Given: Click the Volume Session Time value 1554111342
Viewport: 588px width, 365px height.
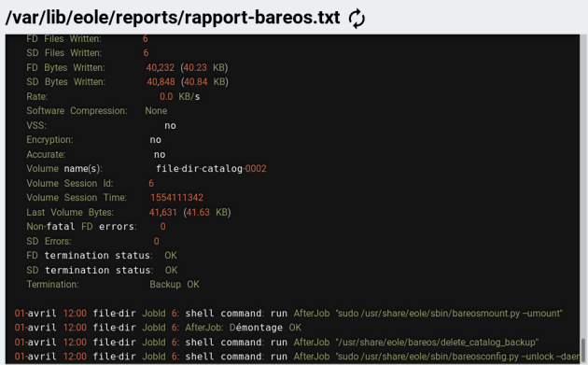Looking at the screenshot, I should click(176, 198).
